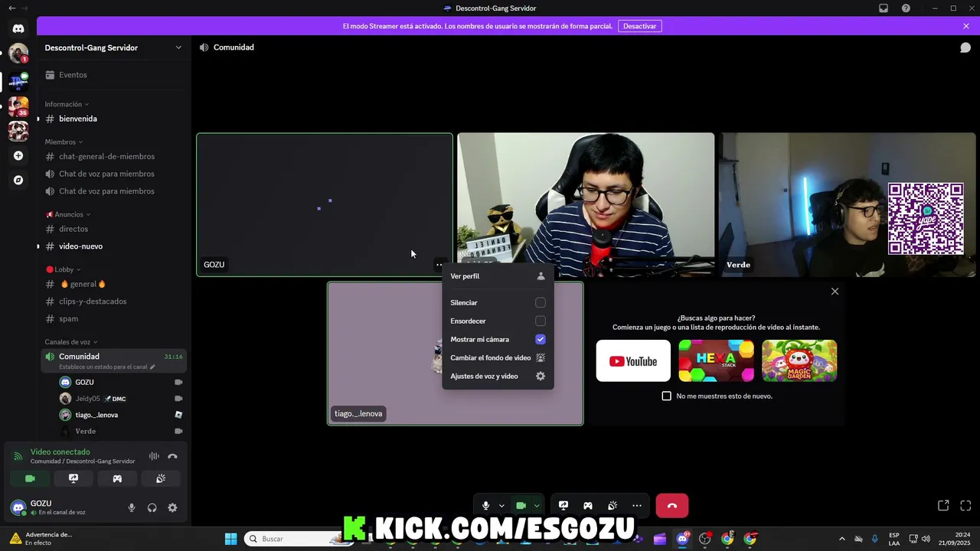Collapse the Lobby category
The width and height of the screenshot is (980, 551).
[x=63, y=269]
